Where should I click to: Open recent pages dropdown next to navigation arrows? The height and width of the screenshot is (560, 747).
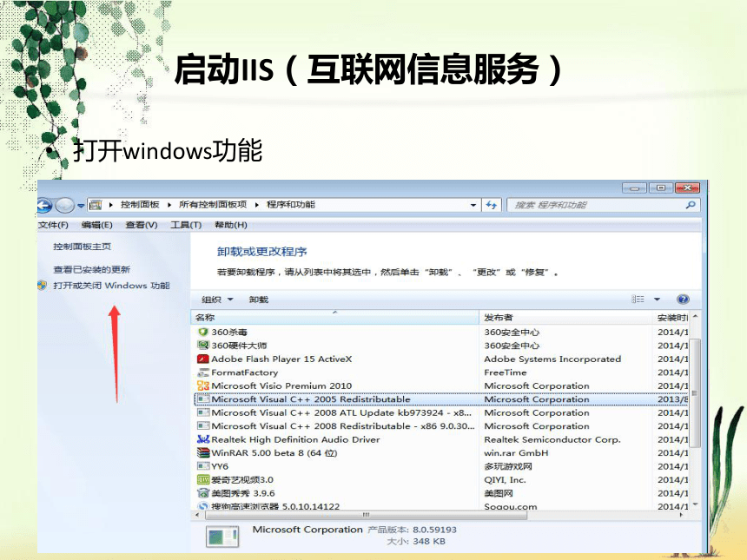point(81,206)
